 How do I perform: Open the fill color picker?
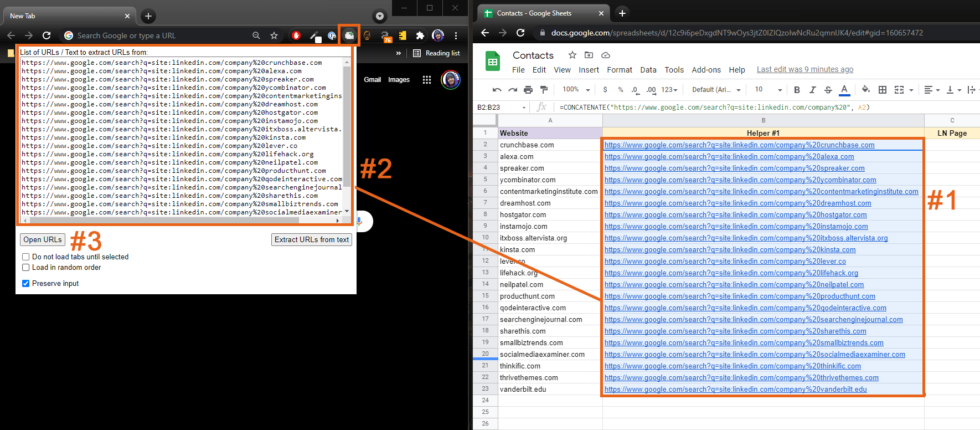click(x=866, y=90)
